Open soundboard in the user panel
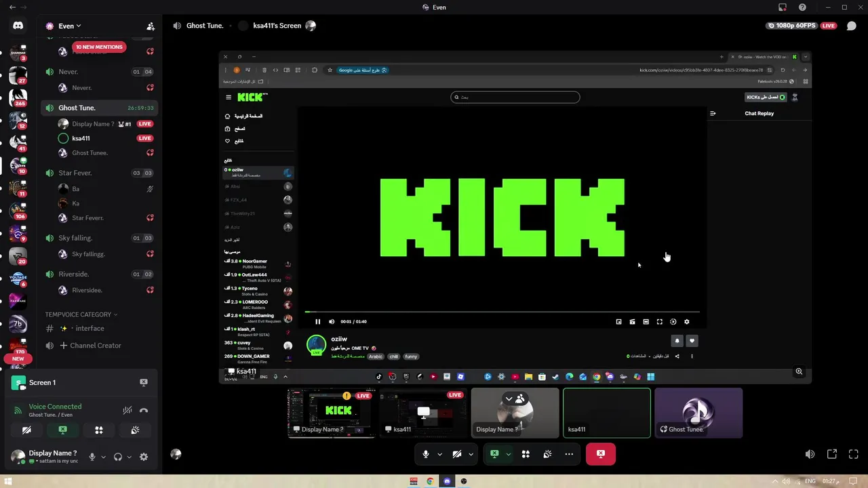 (135, 430)
